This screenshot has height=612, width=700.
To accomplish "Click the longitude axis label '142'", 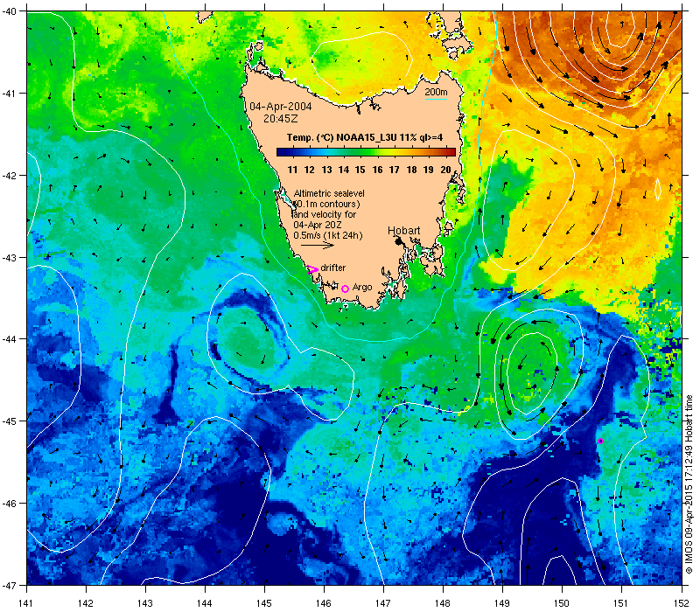I will point(86,603).
